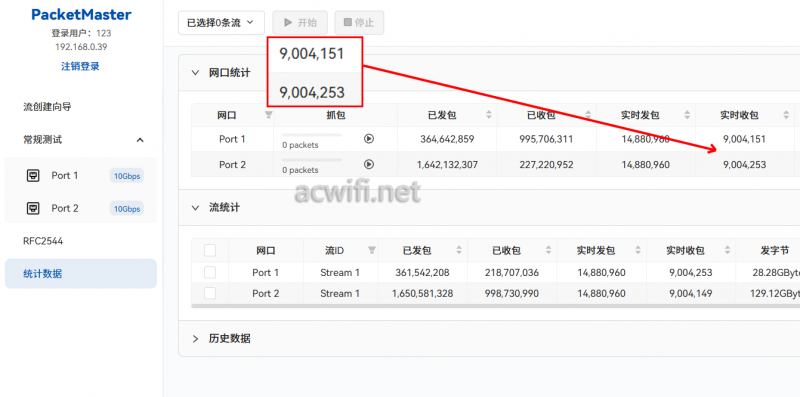Check the Port 2 Stream 1 row checkbox
The image size is (800, 397).
(x=210, y=293)
